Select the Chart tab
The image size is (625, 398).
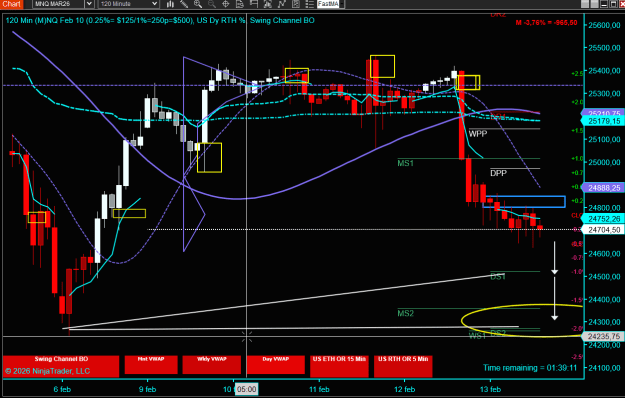coord(12,4)
